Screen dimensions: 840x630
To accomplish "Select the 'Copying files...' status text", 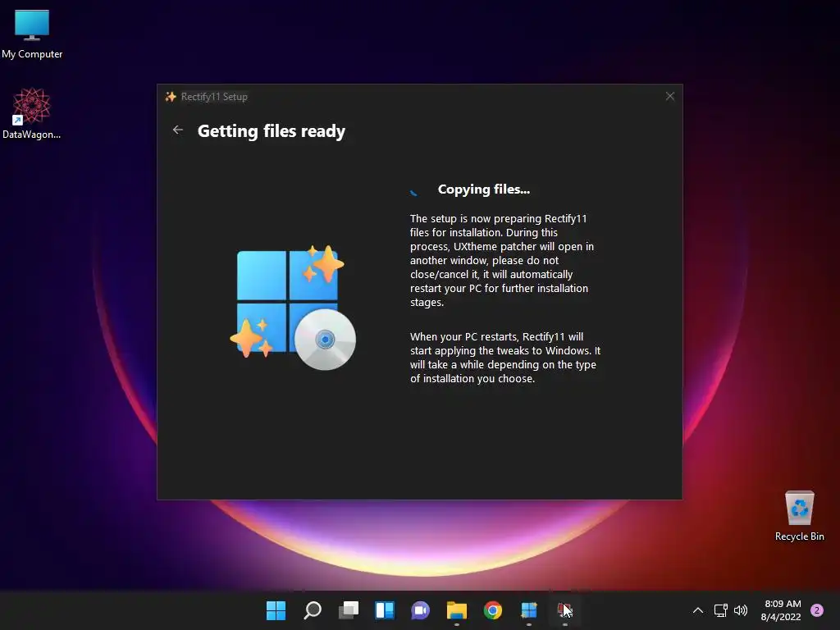I will point(484,189).
